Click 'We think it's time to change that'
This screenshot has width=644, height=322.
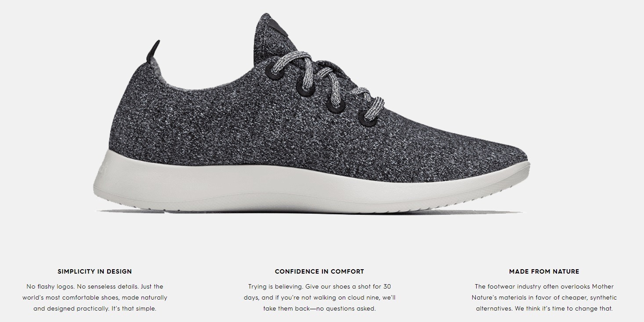click(x=564, y=309)
